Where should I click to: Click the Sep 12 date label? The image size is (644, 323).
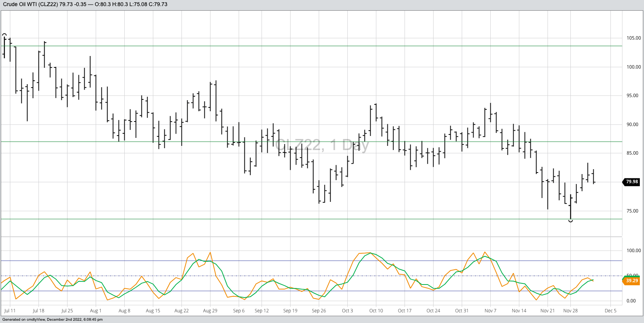coord(262,311)
